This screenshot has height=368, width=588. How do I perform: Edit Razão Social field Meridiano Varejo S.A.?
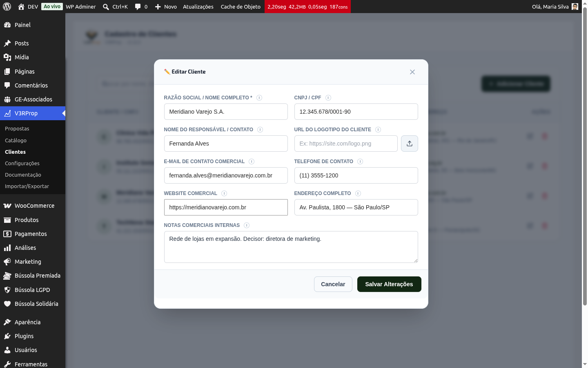(226, 112)
